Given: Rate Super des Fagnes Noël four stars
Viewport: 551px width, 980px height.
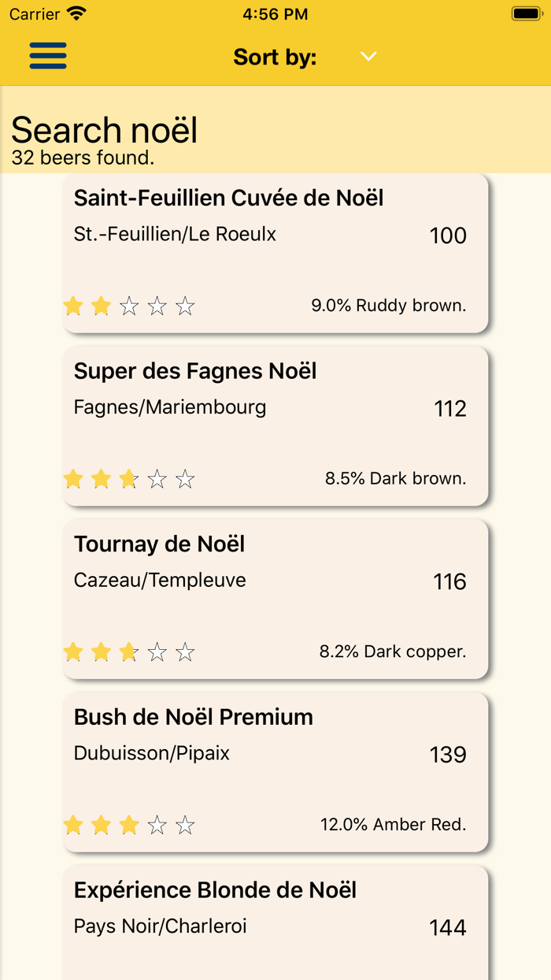Looking at the screenshot, I should [x=157, y=479].
